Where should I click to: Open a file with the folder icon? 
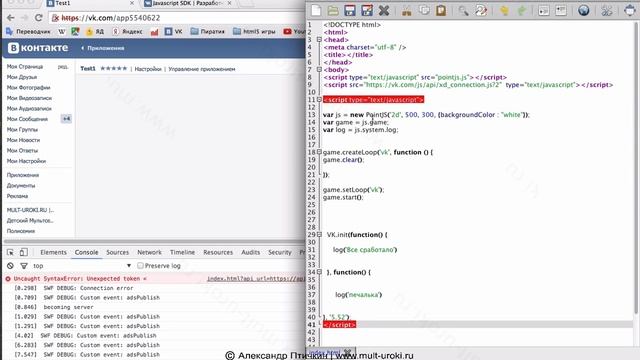[x=333, y=11]
